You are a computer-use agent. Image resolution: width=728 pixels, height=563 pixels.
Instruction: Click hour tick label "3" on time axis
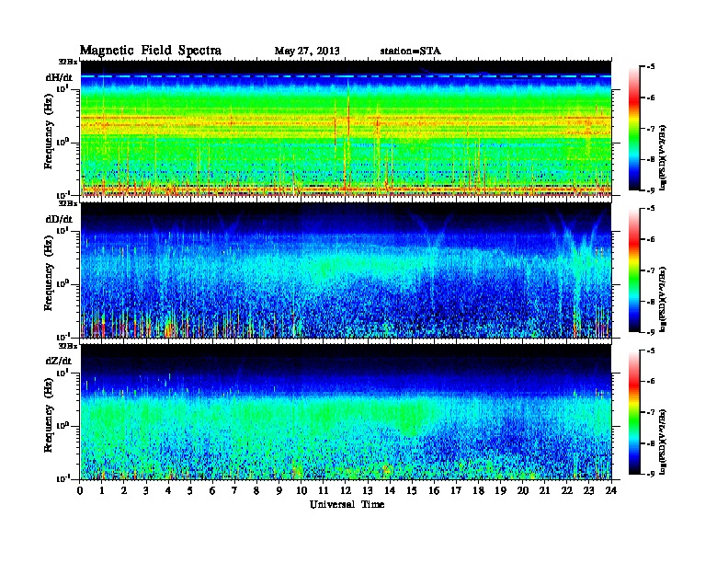pos(146,490)
